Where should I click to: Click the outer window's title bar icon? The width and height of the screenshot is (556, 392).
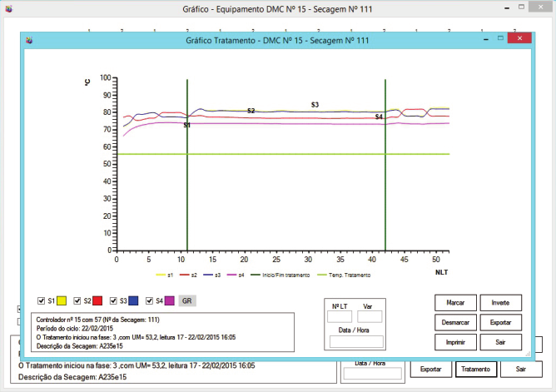(10, 11)
